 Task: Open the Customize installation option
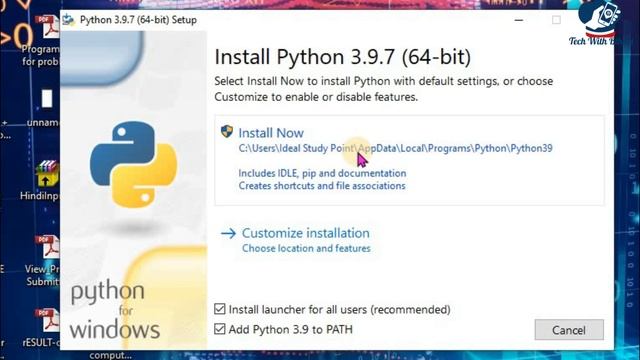click(305, 233)
